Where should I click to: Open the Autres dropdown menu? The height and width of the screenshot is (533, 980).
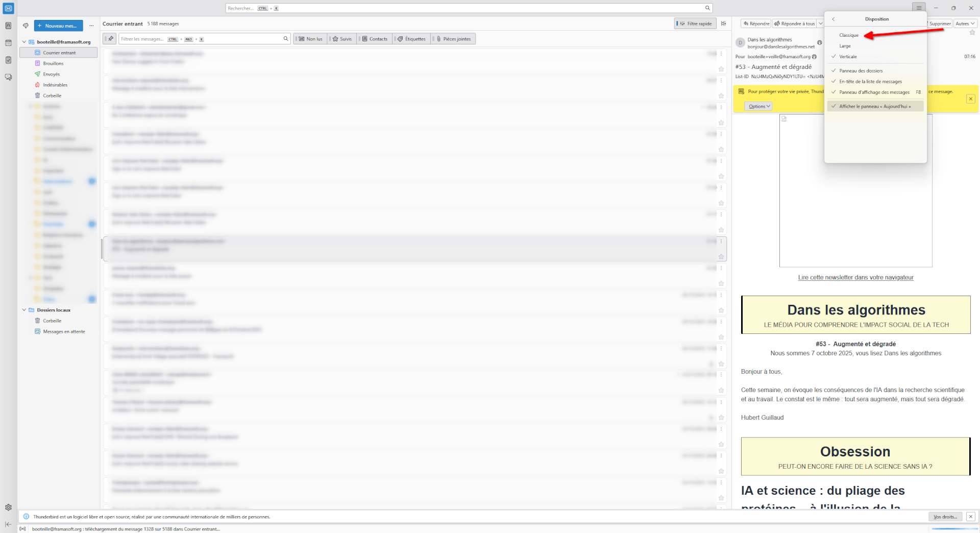point(965,23)
